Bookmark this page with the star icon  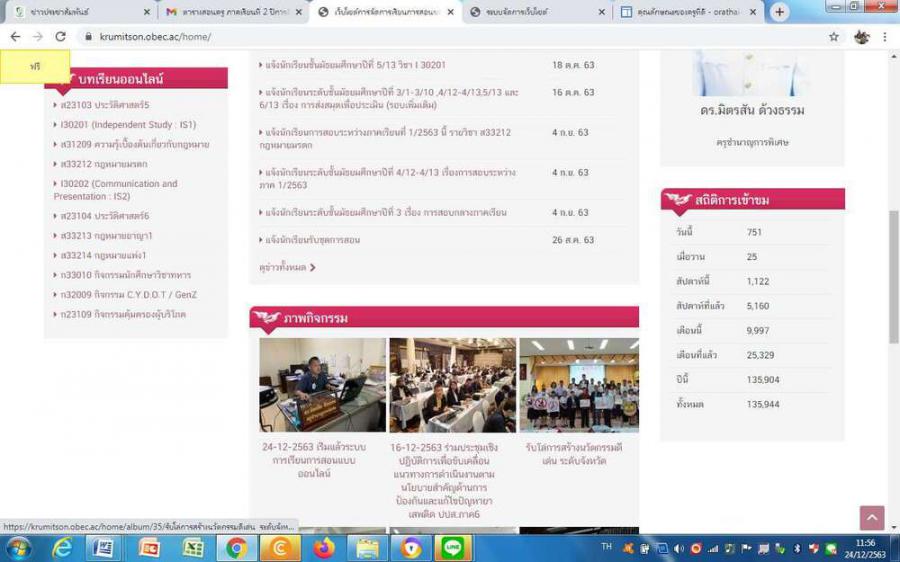(x=834, y=37)
